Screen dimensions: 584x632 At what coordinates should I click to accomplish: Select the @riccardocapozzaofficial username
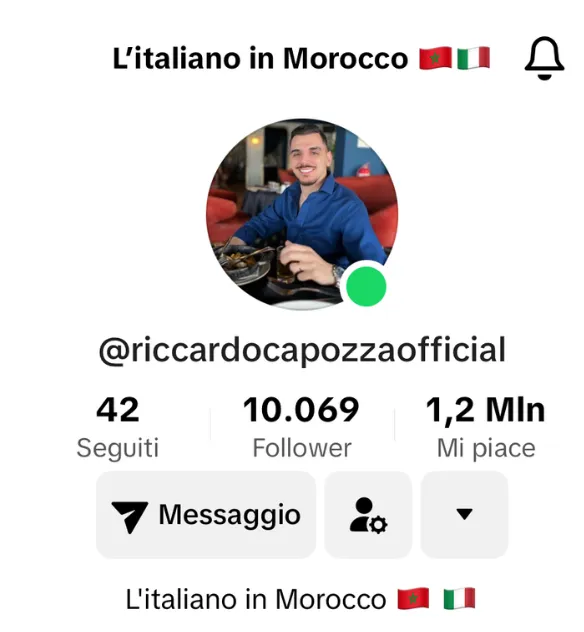pyautogui.click(x=302, y=350)
